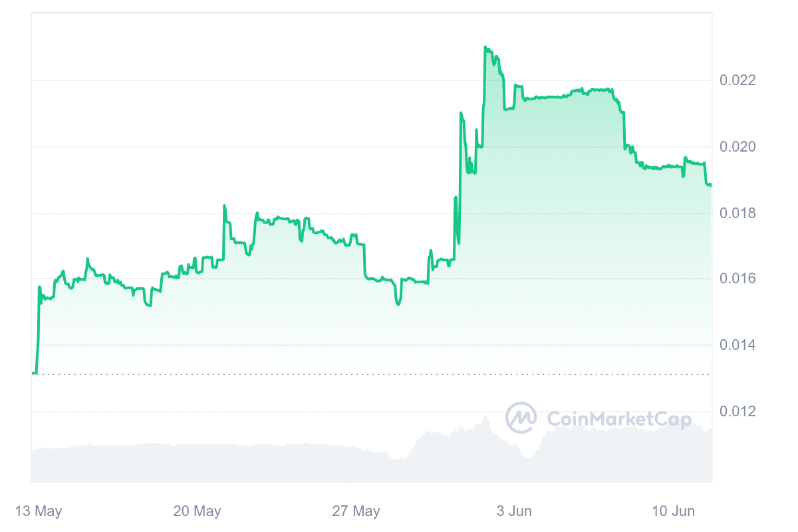Click the 3 Jun date label

(515, 511)
